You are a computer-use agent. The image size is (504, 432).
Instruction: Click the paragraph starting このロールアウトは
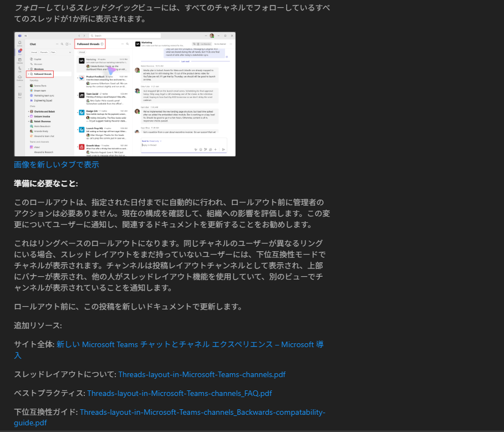172,214
